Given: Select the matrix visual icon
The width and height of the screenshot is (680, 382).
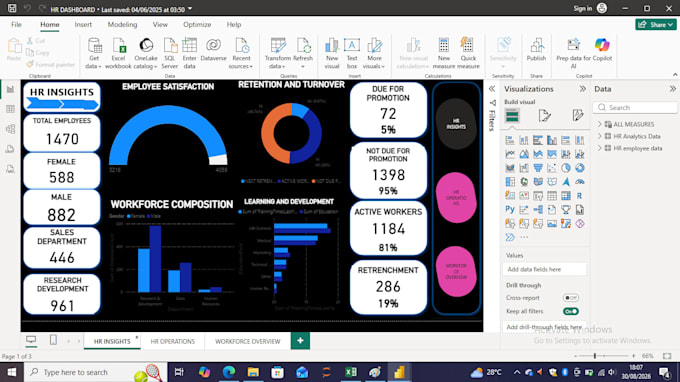Looking at the screenshot, I should [566, 196].
